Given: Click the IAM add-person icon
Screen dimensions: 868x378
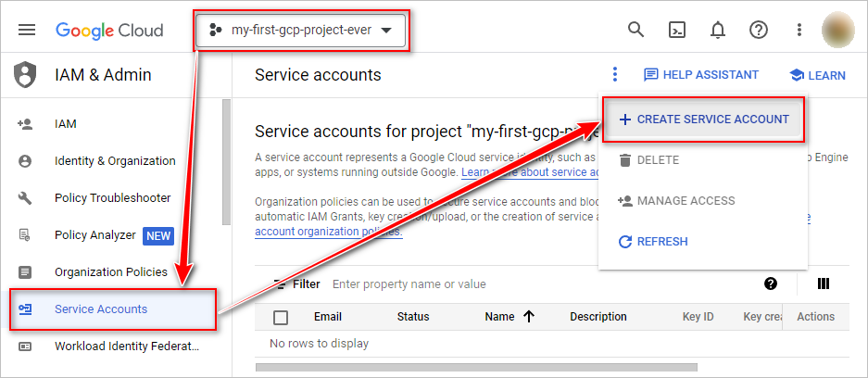Looking at the screenshot, I should [x=25, y=124].
